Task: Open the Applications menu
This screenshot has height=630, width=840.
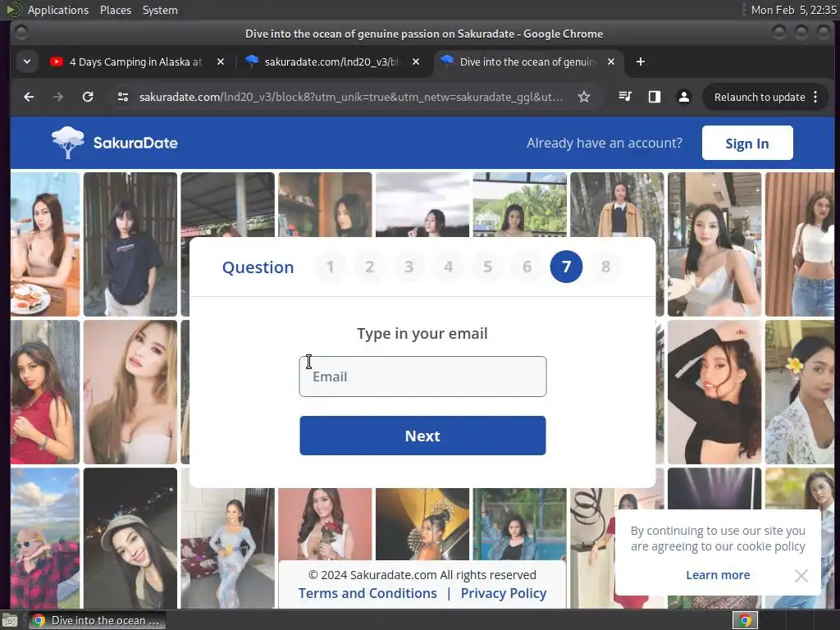Action: [58, 10]
